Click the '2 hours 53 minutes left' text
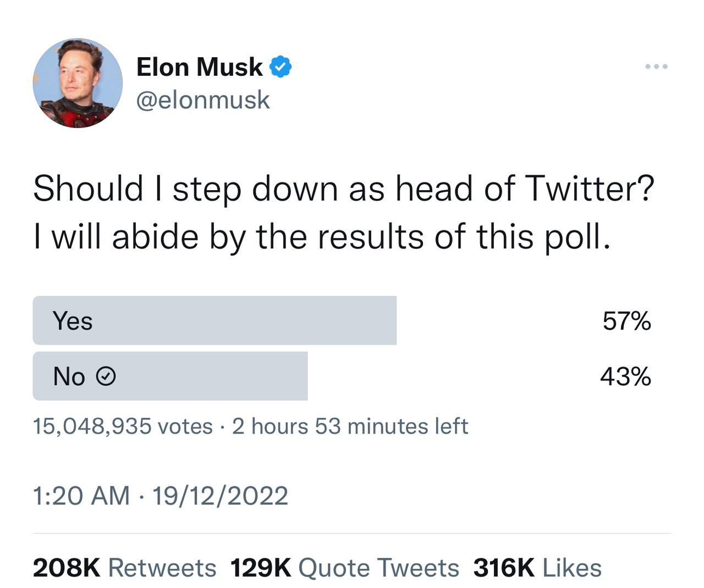 (x=350, y=426)
